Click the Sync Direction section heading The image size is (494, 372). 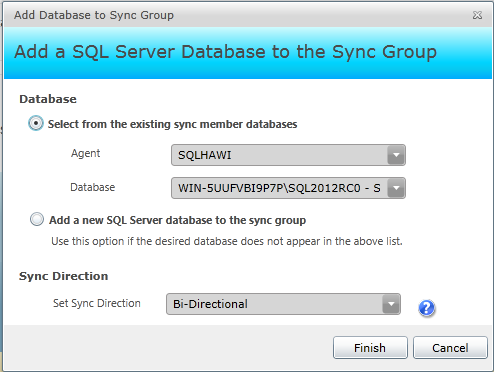(63, 276)
